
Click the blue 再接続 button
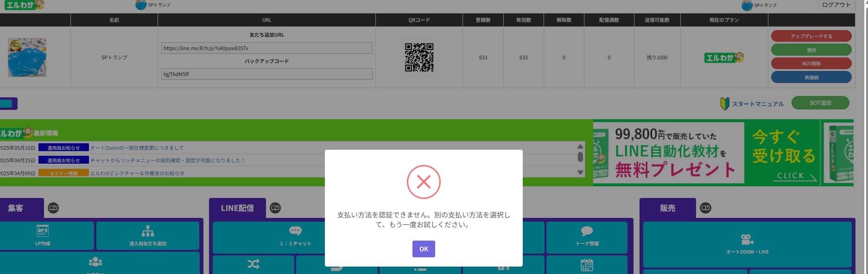point(811,77)
